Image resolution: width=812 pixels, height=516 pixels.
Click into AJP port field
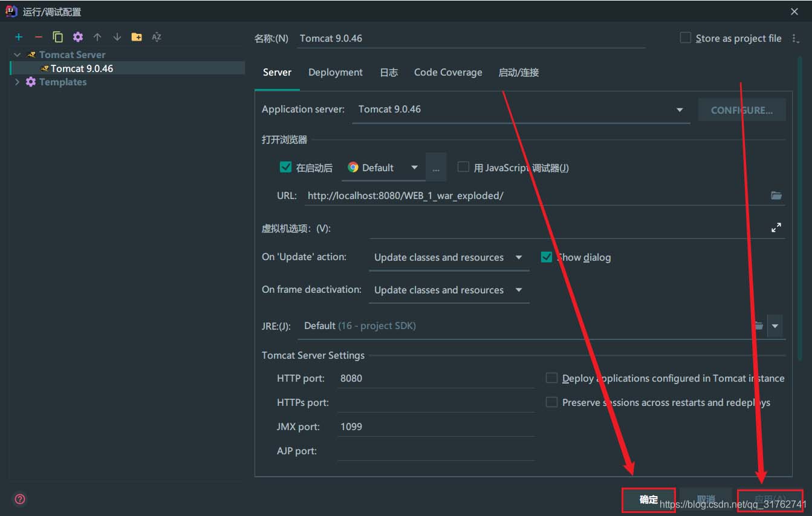coord(437,451)
